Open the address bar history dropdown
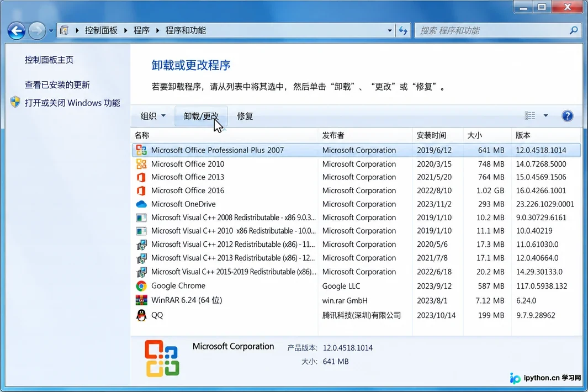588x392 pixels. coord(390,31)
